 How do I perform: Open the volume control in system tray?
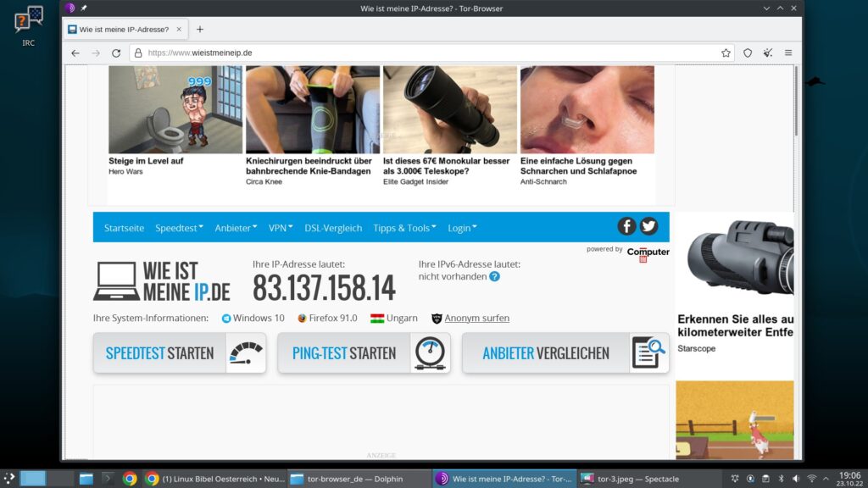pos(796,479)
